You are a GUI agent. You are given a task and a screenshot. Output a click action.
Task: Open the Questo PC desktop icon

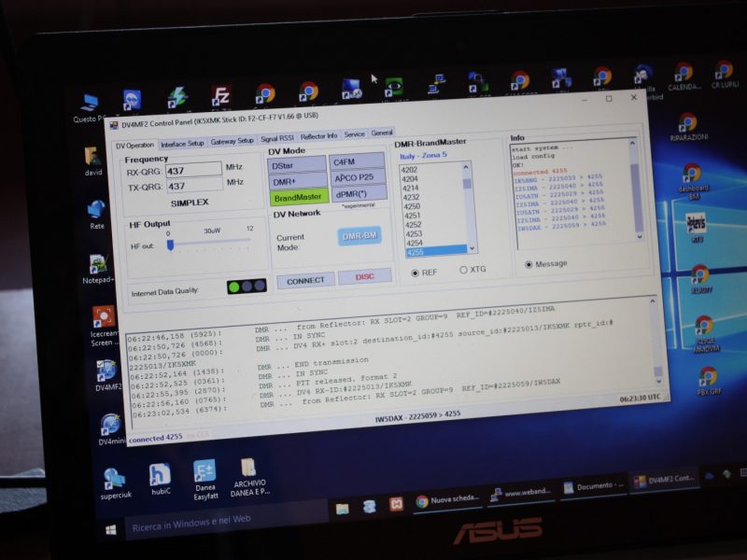[89, 107]
